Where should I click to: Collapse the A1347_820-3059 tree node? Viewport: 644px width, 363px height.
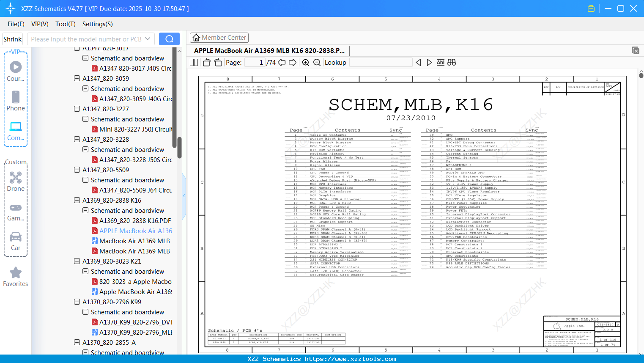(x=77, y=78)
